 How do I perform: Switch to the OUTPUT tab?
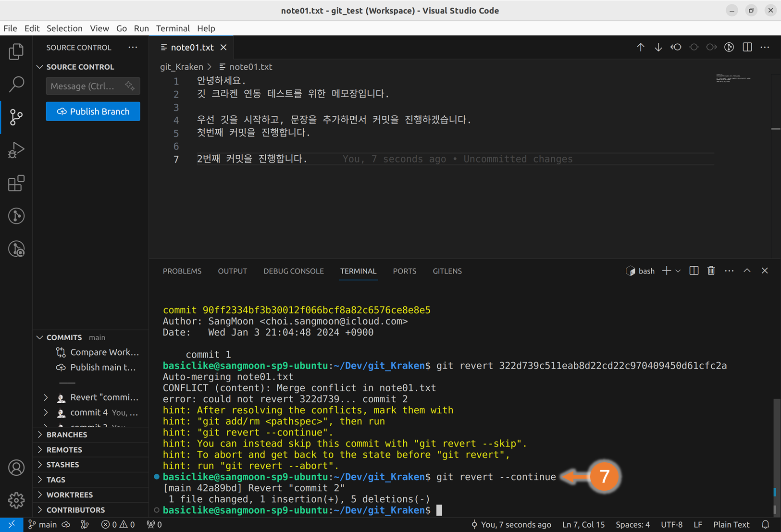[x=233, y=271]
